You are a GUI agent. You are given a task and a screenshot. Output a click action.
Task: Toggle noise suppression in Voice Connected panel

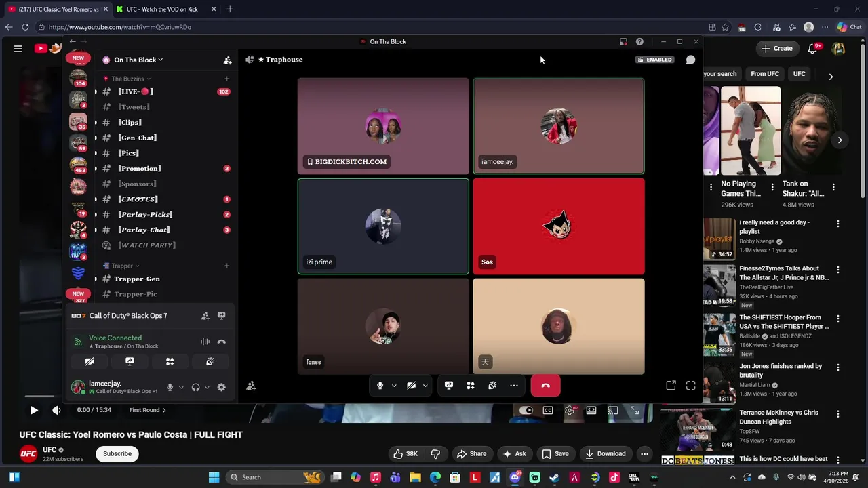tap(205, 342)
